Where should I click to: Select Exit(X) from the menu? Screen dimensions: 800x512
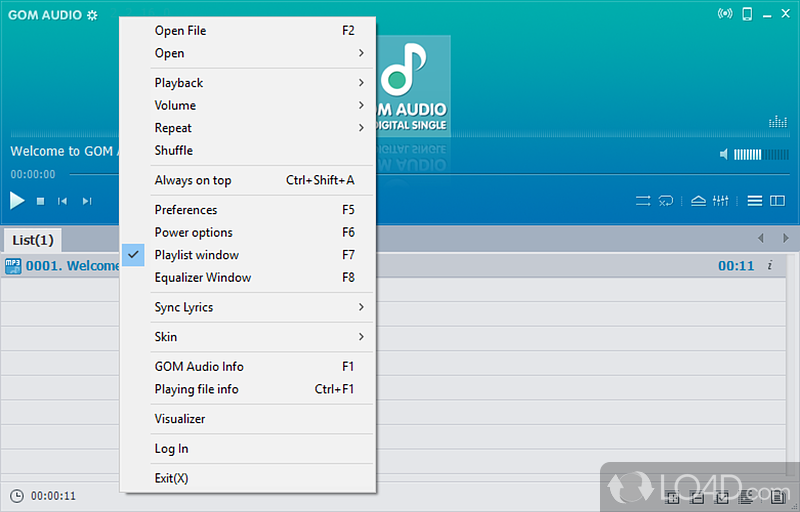tap(248, 478)
